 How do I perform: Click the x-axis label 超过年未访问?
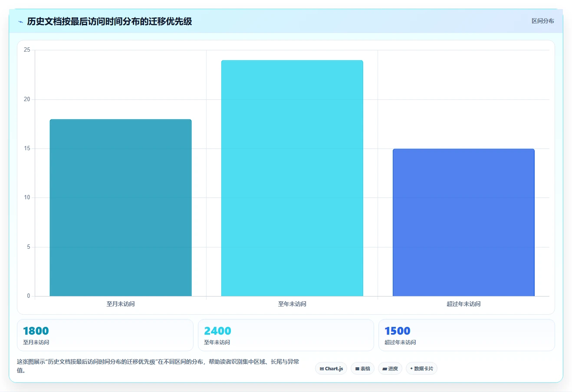[464, 304]
